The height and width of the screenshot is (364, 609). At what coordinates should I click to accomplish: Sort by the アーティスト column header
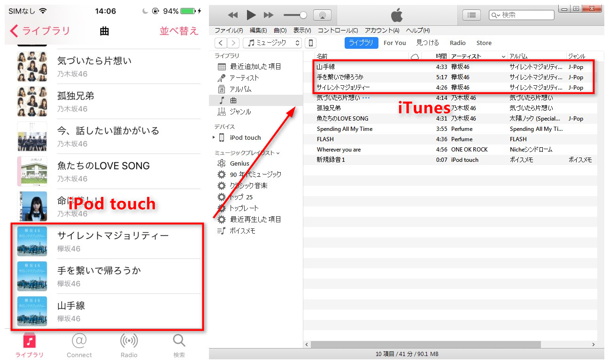click(478, 56)
